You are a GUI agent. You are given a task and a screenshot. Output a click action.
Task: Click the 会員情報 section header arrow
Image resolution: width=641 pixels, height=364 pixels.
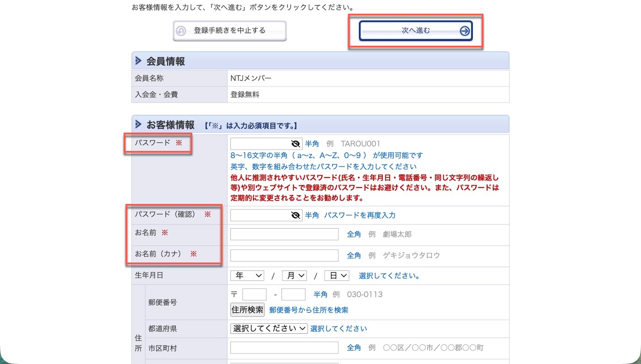pos(138,61)
